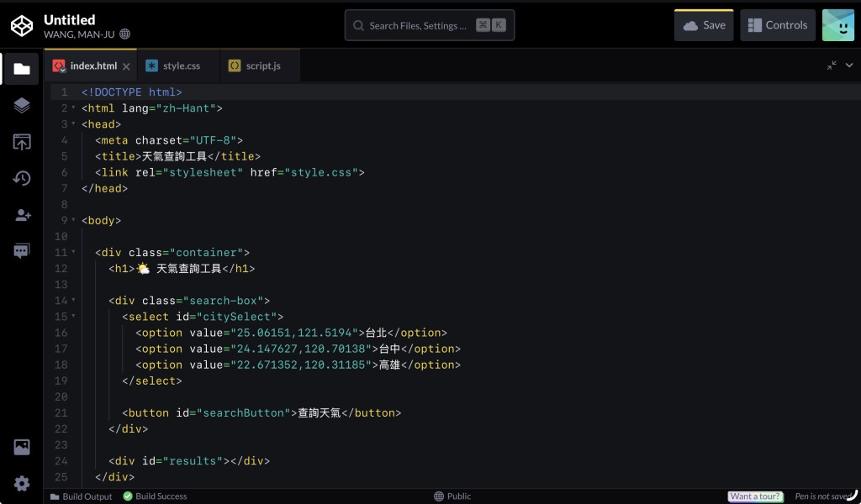Click the 'results' id on line 24
The image size is (861, 504).
193,461
